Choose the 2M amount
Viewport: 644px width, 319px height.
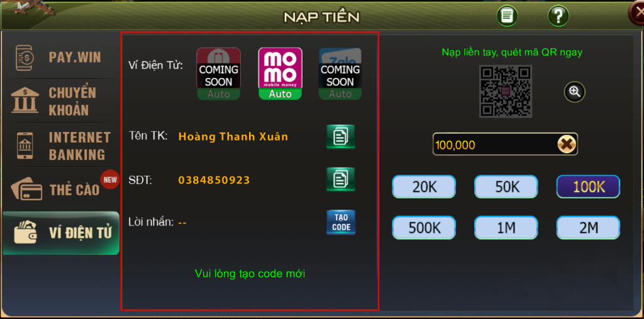(588, 228)
